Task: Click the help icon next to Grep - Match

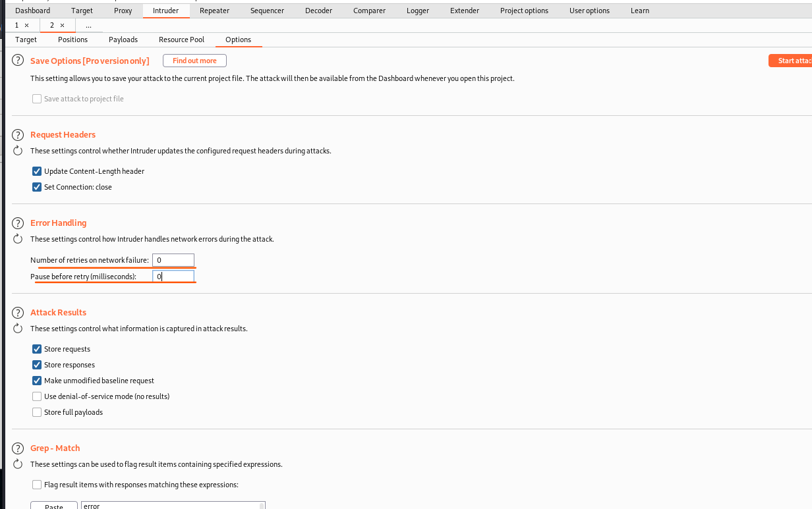Action: [x=18, y=448]
